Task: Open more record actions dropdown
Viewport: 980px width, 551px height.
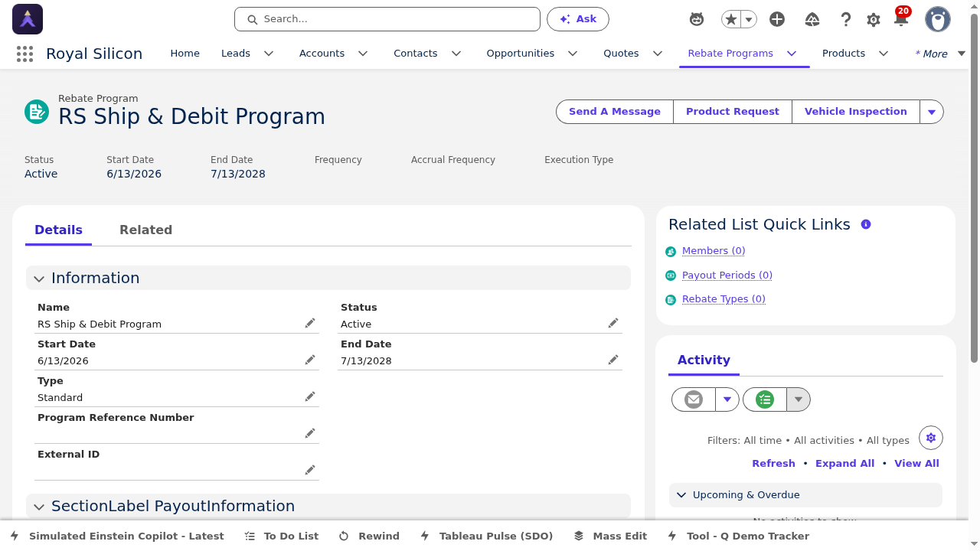Action: (932, 112)
